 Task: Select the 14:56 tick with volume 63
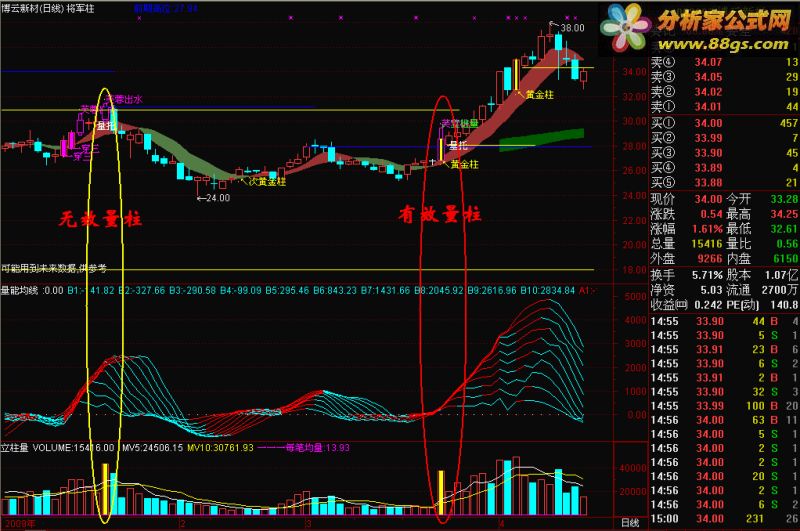pyautogui.click(x=724, y=420)
